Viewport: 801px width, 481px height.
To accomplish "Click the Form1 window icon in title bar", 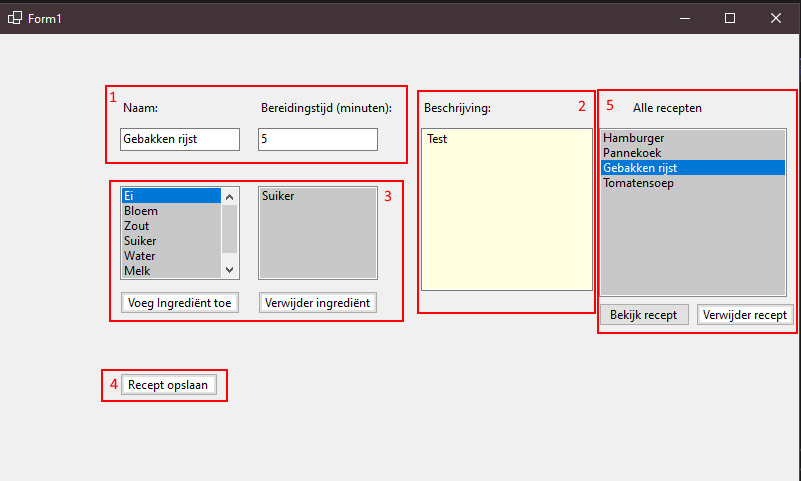I will [15, 18].
